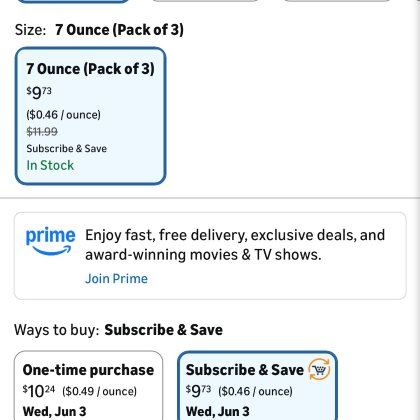Screen dimensions: 420x420
Task: Select the One-time purchase option
Action: point(88,385)
